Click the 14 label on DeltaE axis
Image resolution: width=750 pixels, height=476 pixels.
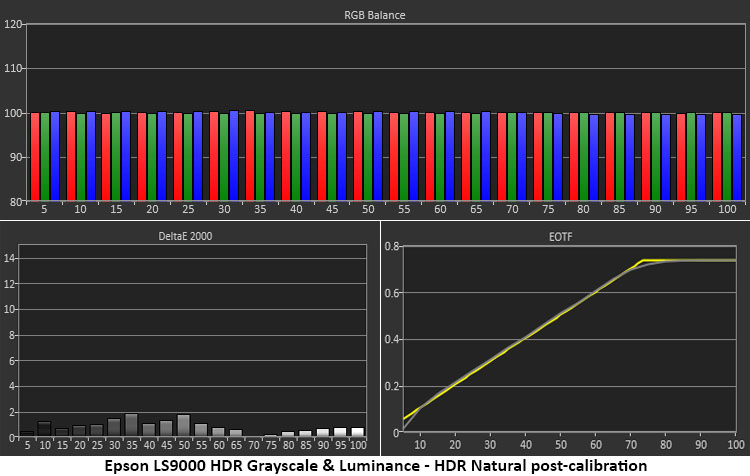[12, 258]
